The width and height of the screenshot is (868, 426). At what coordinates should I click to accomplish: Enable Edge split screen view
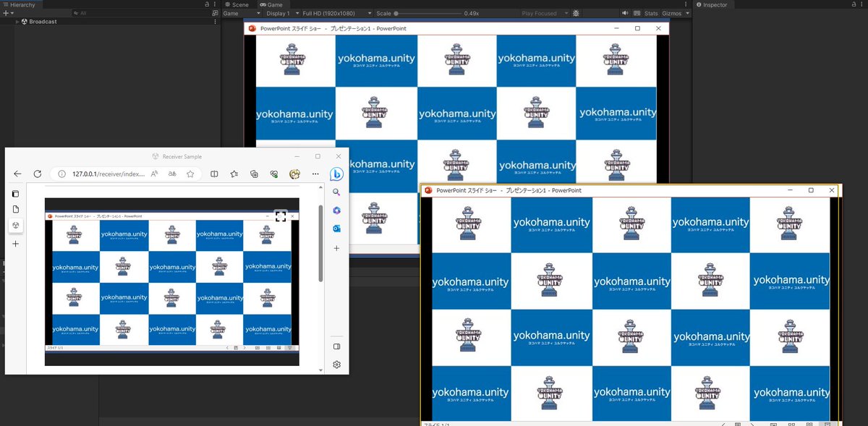[x=215, y=174]
